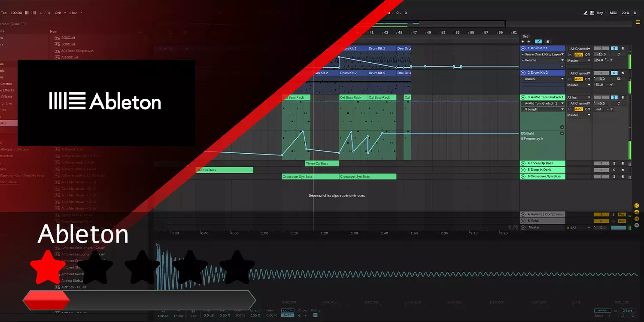Toggle track 4 activator button

(601, 164)
